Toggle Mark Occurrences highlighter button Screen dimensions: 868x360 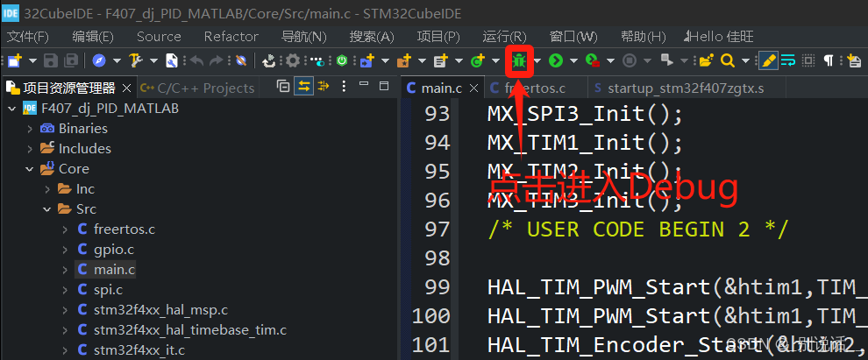tap(768, 60)
